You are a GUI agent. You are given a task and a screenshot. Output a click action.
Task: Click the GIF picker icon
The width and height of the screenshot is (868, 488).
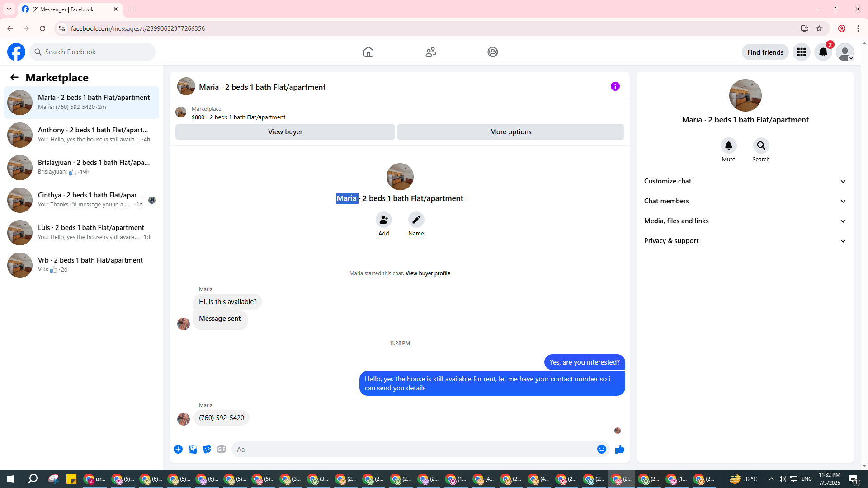[221, 449]
